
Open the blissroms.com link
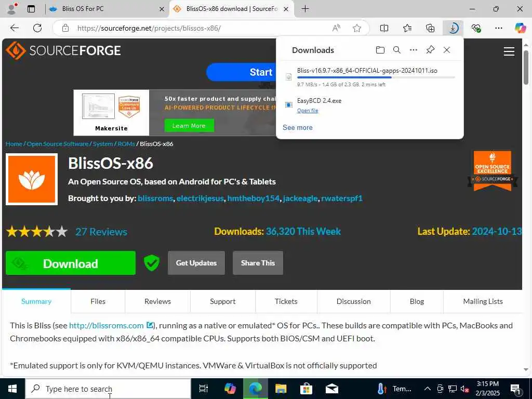106,325
